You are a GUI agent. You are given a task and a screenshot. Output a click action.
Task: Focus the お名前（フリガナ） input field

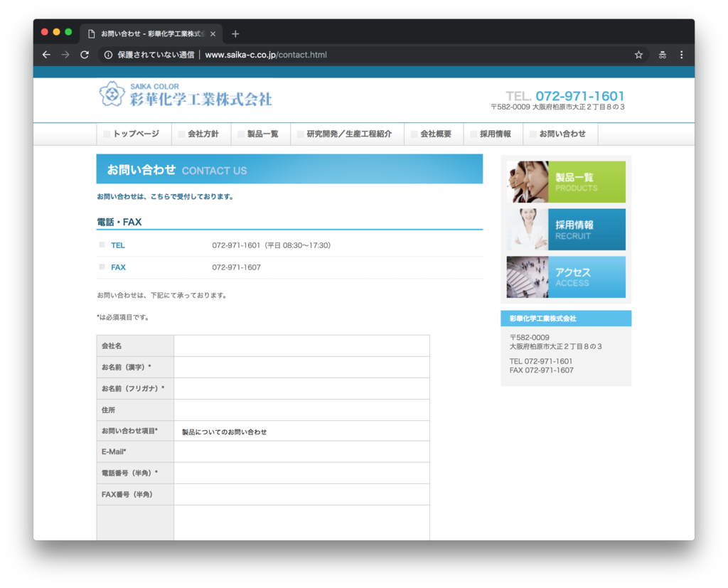click(x=301, y=389)
